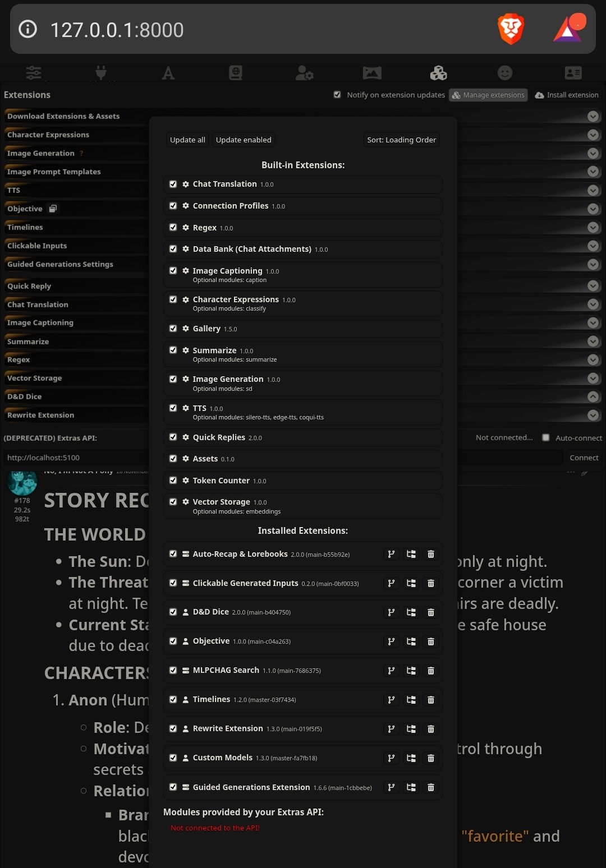
Task: Click character avatar thumbnail in chat
Action: [x=22, y=483]
